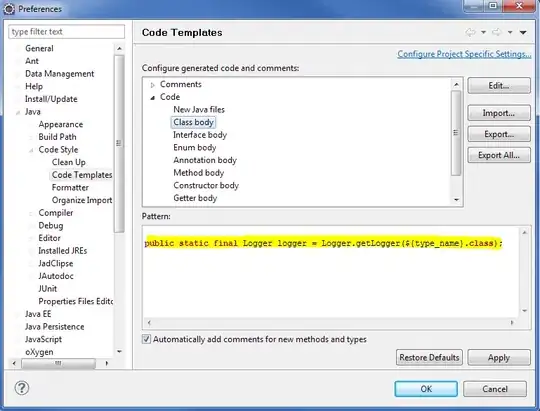This screenshot has width=540, height=411.
Task: Click the back navigation arrow icon
Action: pos(470,32)
